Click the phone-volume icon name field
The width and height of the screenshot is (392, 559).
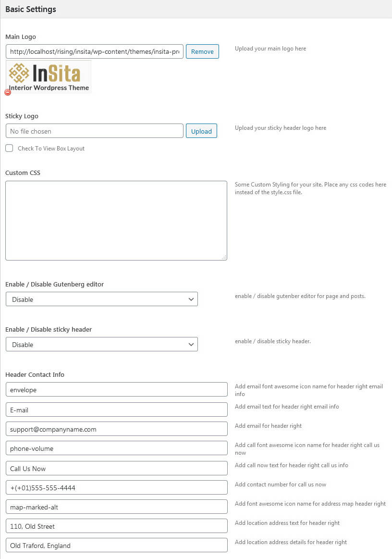click(116, 448)
